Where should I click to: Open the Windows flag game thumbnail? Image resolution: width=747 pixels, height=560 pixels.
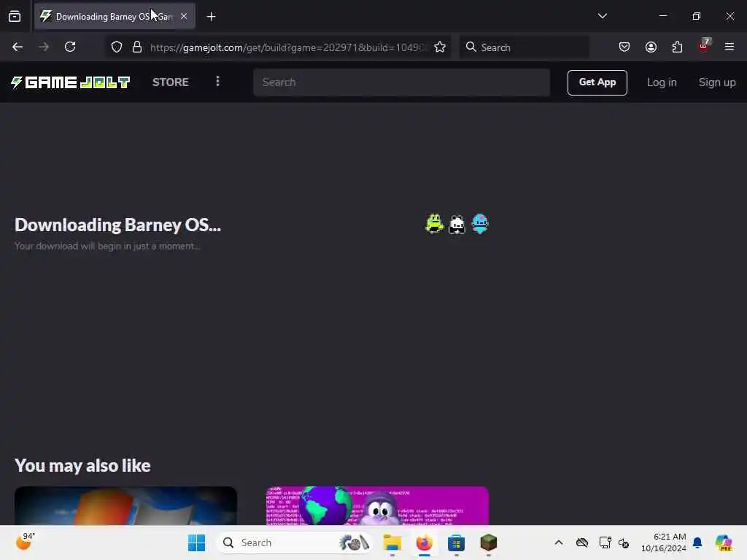coord(125,506)
